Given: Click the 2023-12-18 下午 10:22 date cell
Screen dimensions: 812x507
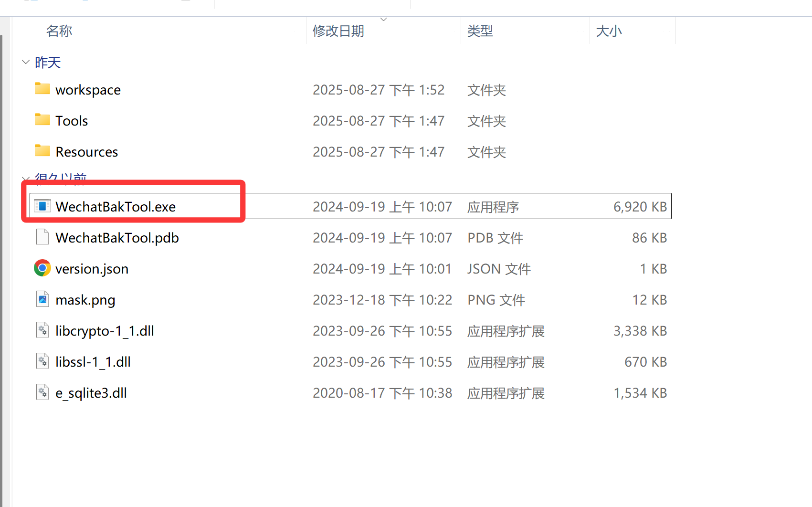Looking at the screenshot, I should tap(382, 300).
